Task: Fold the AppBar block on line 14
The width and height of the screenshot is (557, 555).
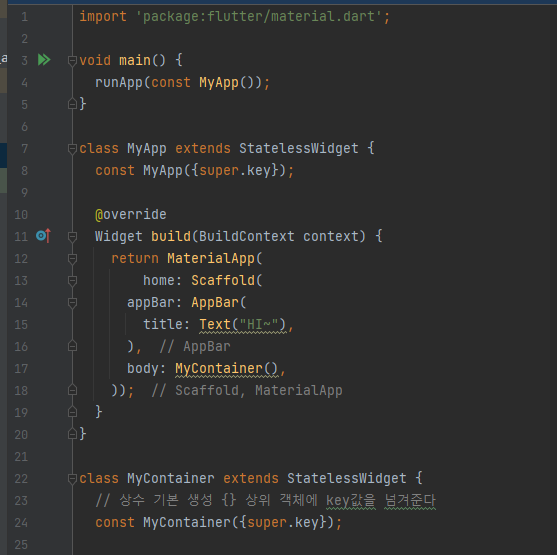Action: coord(72,303)
